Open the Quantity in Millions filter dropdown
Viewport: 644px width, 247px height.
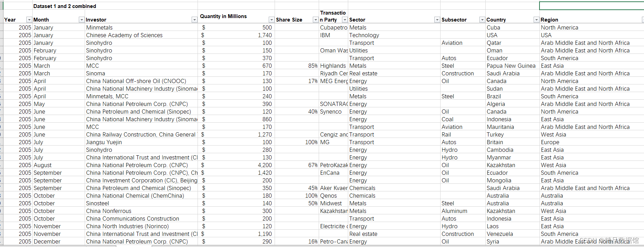pyautogui.click(x=271, y=20)
